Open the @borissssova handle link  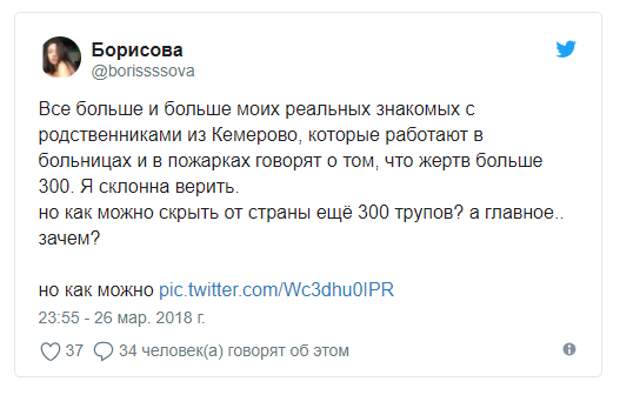pos(143,71)
